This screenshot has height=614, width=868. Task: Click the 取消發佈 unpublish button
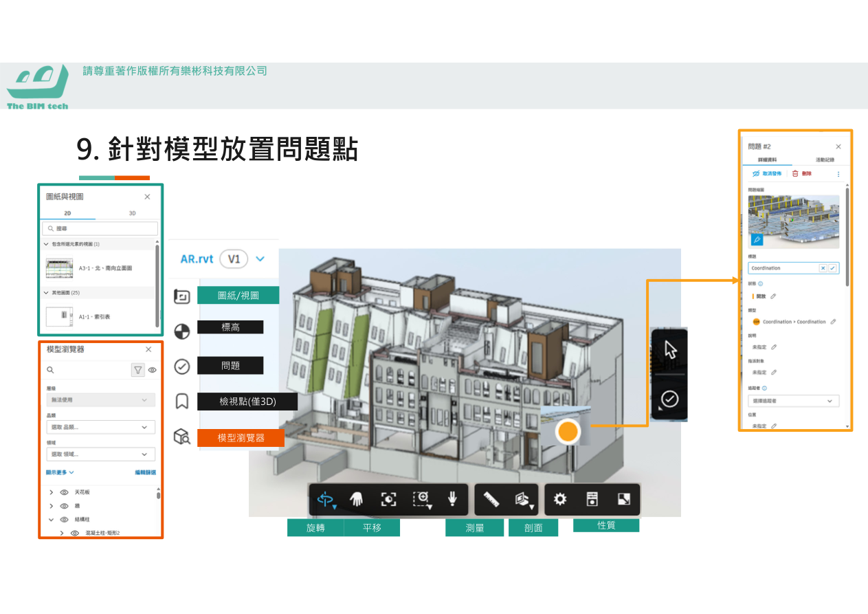coord(767,174)
